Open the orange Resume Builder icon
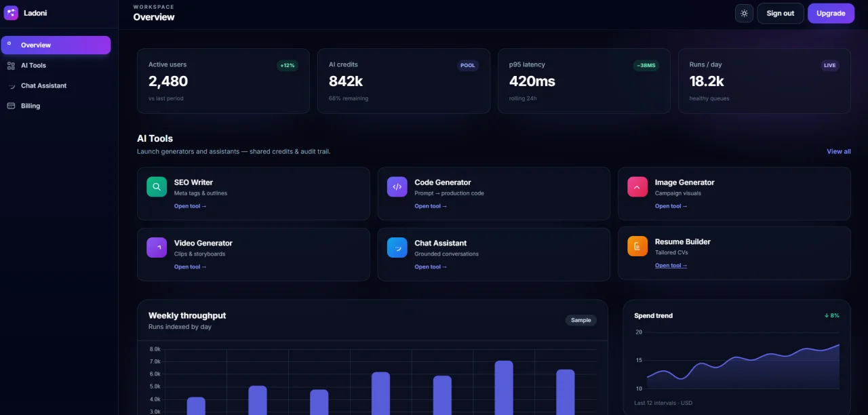 pos(637,246)
